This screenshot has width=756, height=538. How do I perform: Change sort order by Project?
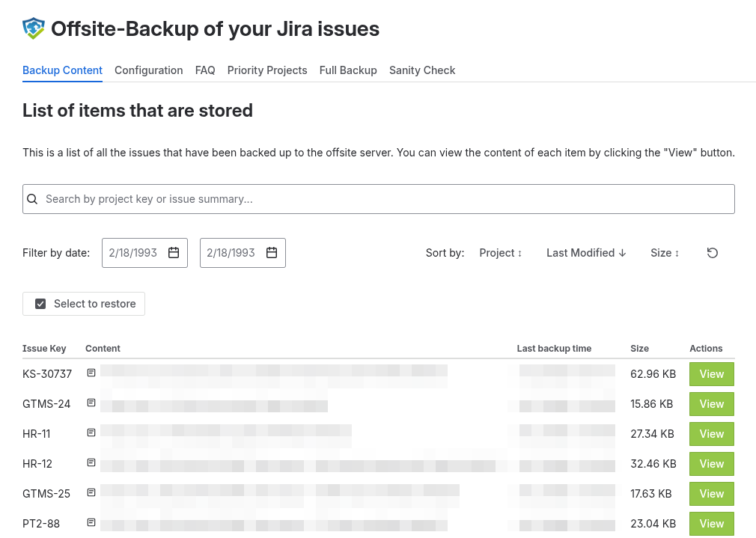499,253
